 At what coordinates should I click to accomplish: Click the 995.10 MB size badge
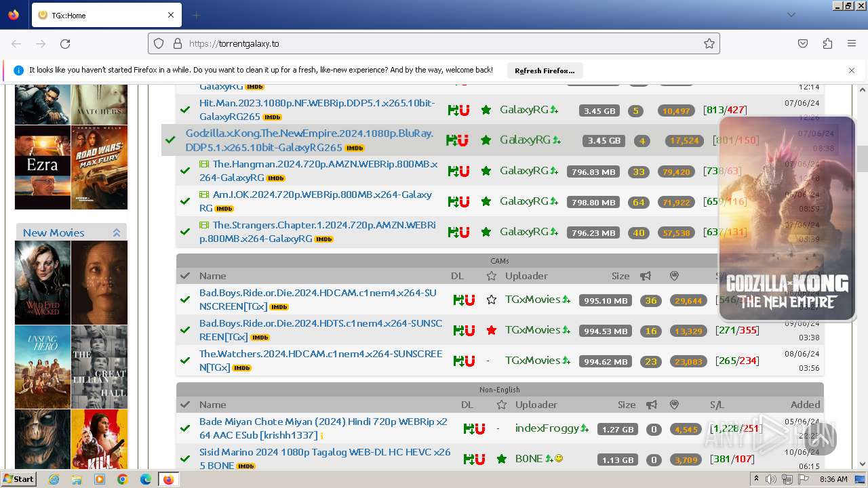606,301
